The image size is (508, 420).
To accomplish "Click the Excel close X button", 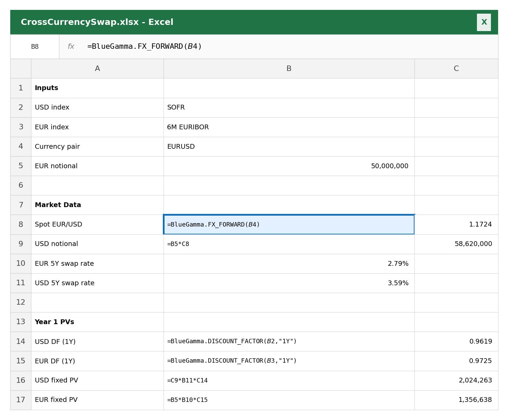I will (484, 22).
